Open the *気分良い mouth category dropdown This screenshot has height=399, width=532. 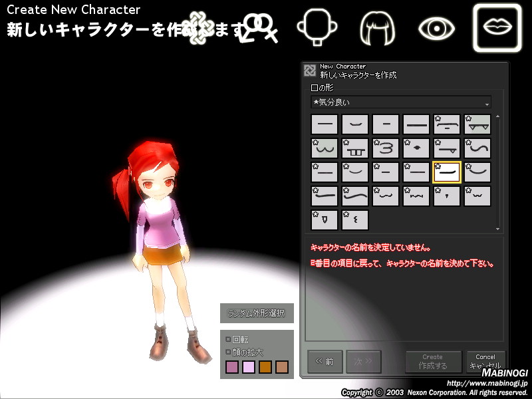401,102
